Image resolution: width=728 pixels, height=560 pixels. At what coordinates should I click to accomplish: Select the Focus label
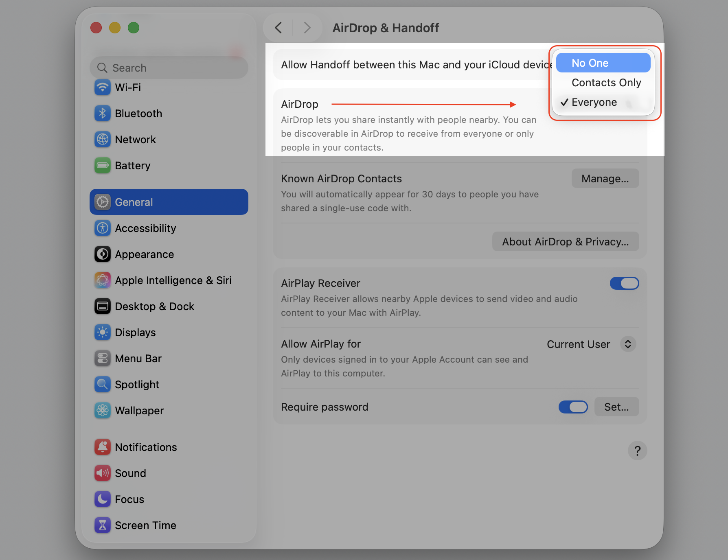pyautogui.click(x=129, y=499)
